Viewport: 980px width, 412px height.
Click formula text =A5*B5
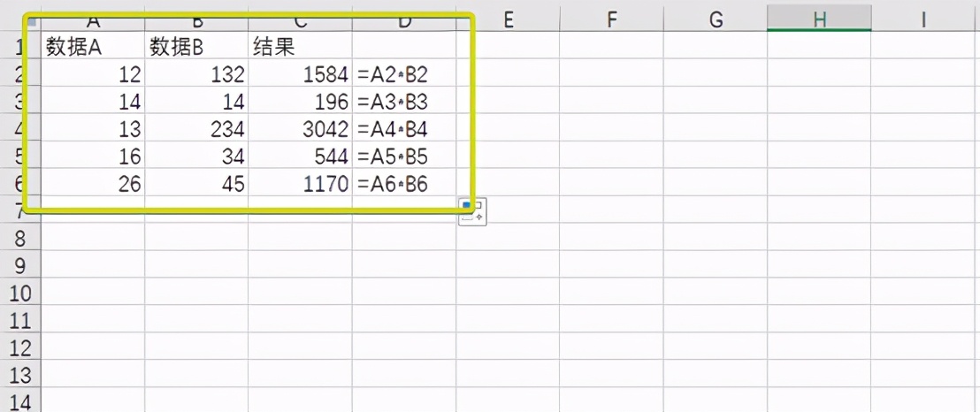[393, 156]
